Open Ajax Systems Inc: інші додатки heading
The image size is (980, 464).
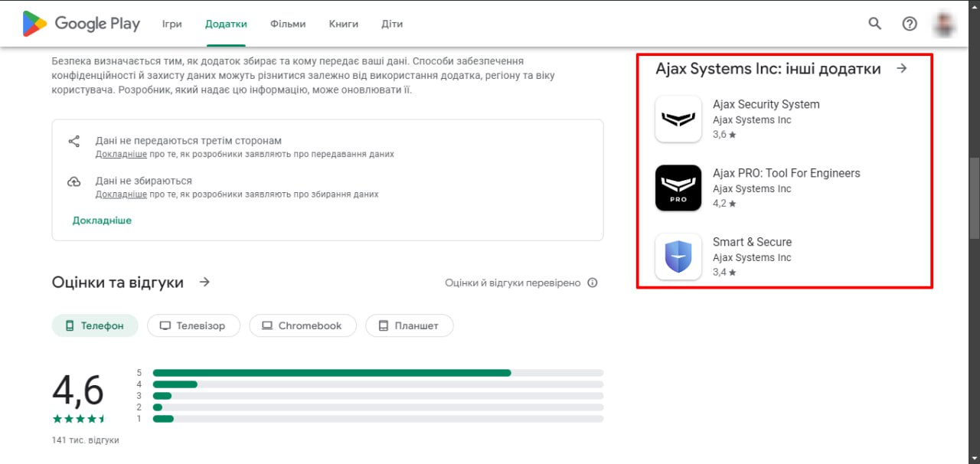[x=768, y=69]
